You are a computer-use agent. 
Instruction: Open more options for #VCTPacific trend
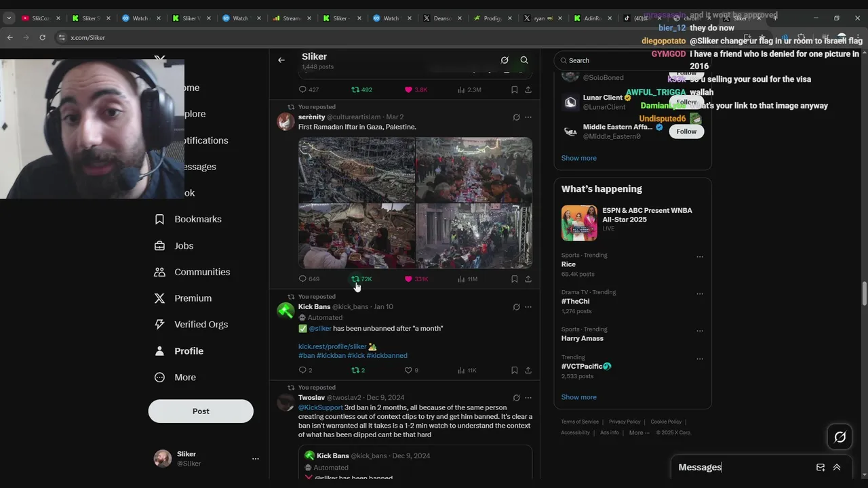(700, 359)
